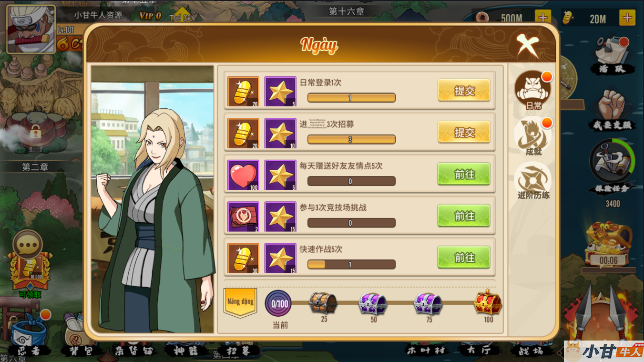Add gold ingots via plus beside 20M
This screenshot has width=644, height=362.
point(627,18)
